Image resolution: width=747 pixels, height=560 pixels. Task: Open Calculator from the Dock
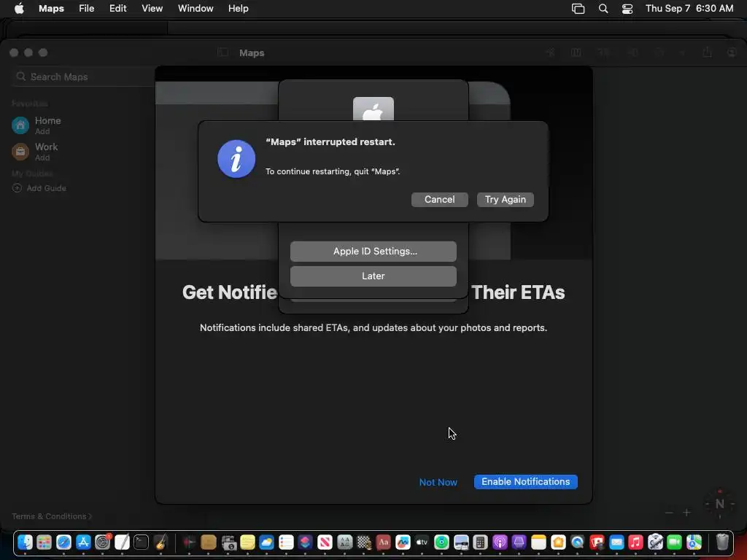click(480, 542)
